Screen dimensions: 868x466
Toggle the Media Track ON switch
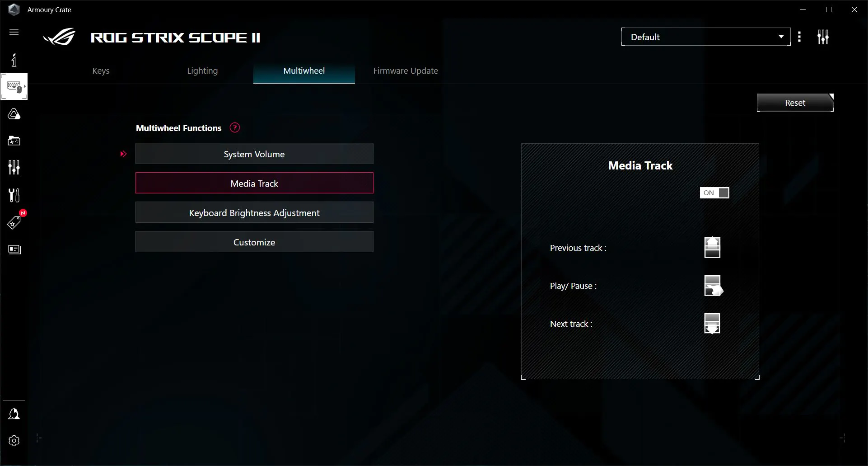[x=714, y=193]
